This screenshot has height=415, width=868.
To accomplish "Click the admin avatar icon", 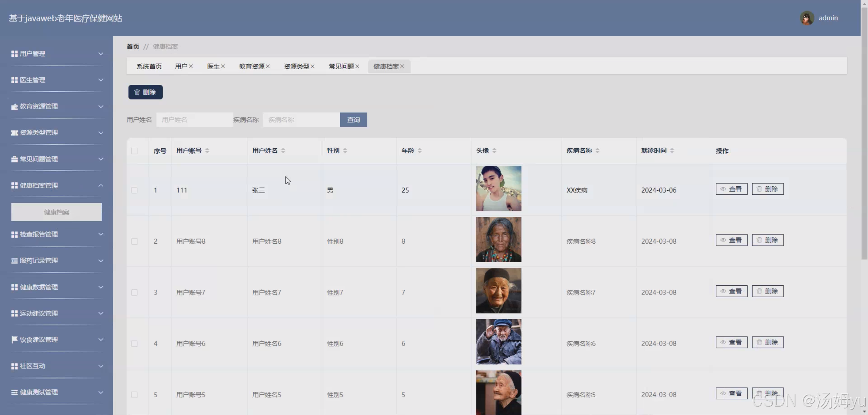I will pyautogui.click(x=807, y=18).
